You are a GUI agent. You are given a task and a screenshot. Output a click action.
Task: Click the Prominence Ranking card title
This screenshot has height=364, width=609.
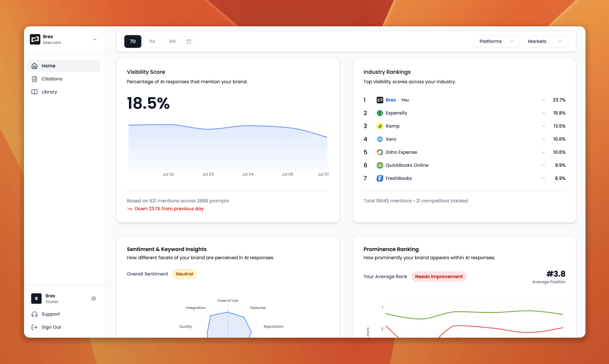coord(391,249)
